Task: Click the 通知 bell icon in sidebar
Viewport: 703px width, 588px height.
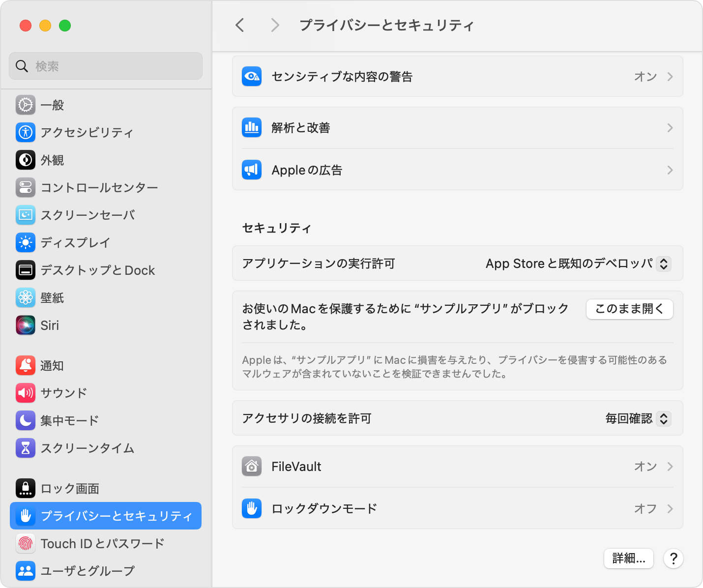Action: 25,365
